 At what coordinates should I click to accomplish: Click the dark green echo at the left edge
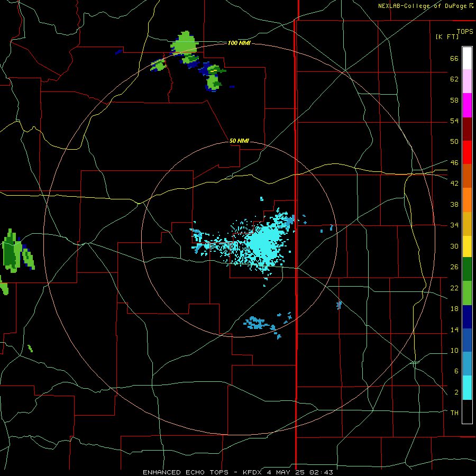point(9,251)
